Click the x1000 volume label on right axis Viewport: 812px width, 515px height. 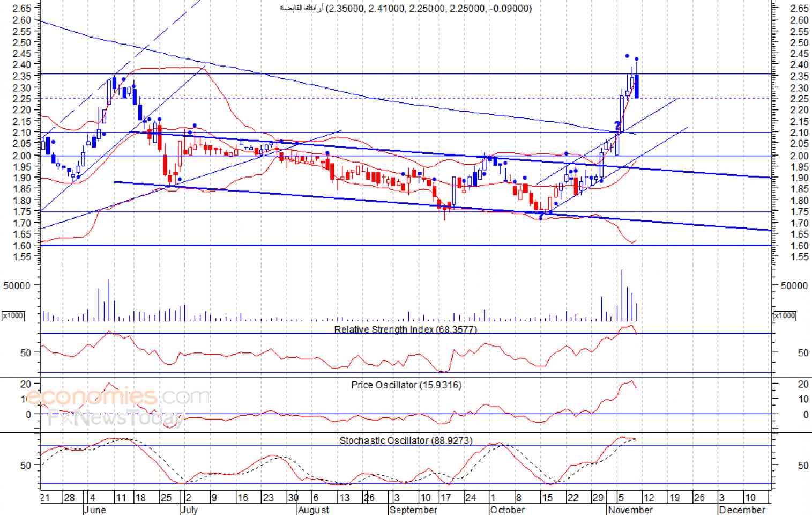[785, 315]
